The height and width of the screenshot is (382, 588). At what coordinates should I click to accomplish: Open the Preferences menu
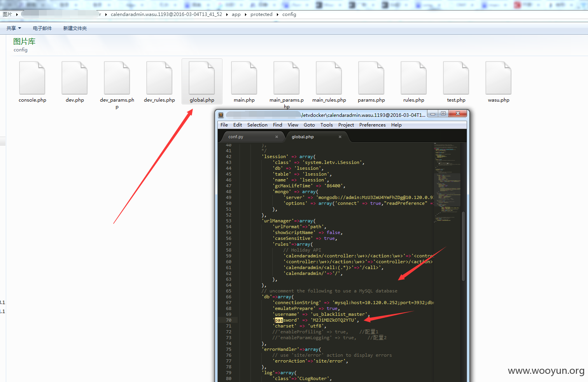click(373, 125)
